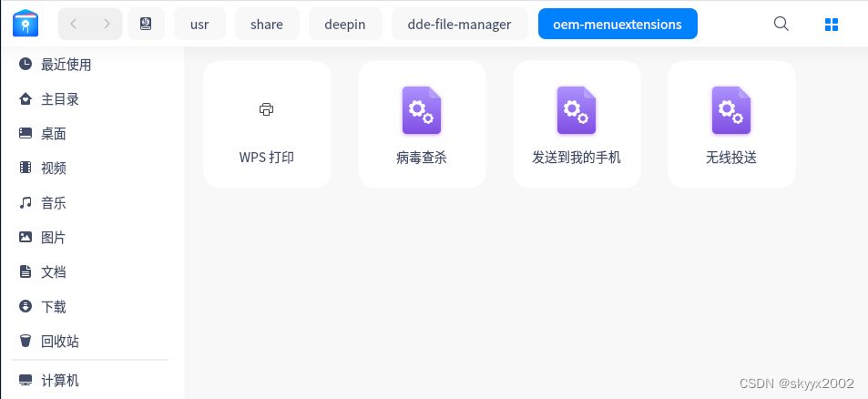
Task: Open the disk root breadcrumb icon
Action: [146, 24]
